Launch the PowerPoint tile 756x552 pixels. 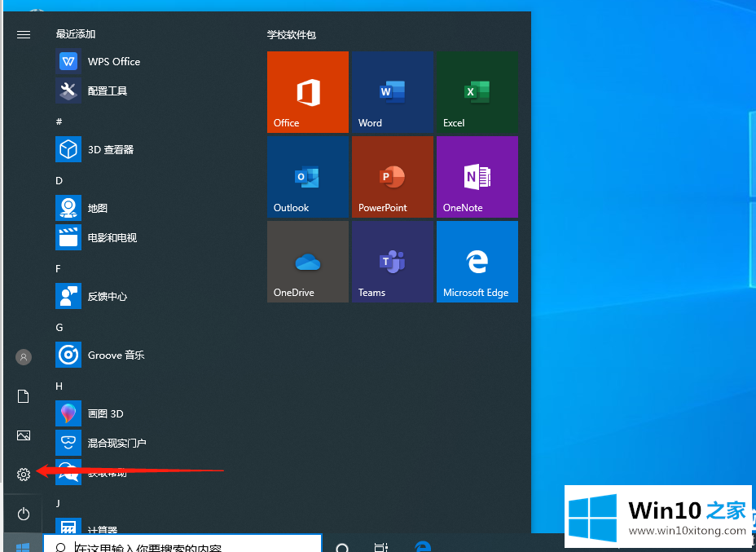tap(393, 177)
